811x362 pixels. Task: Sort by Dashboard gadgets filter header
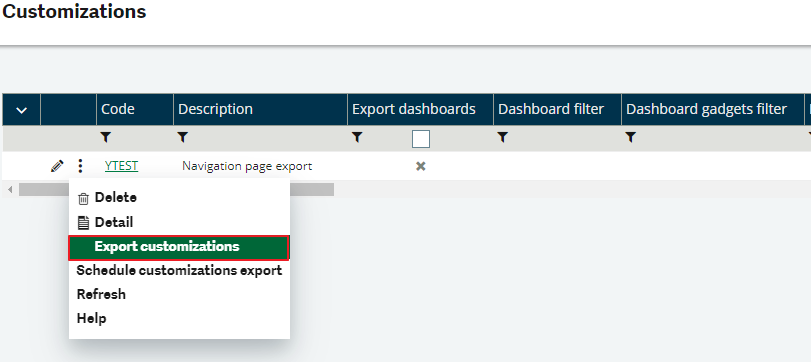[713, 109]
